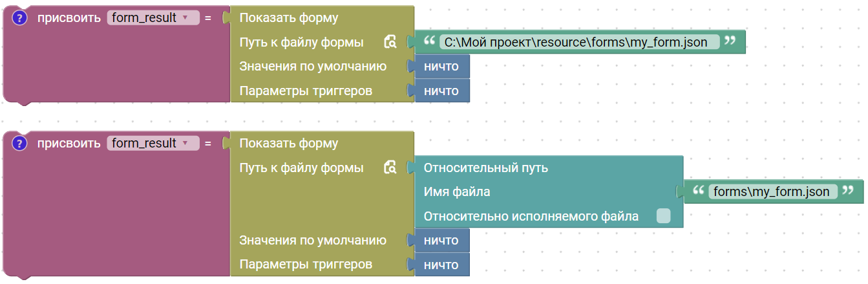This screenshot has width=868, height=284.
Task: Click the closing quote of the C:\Мой проект string
Action: (x=730, y=42)
